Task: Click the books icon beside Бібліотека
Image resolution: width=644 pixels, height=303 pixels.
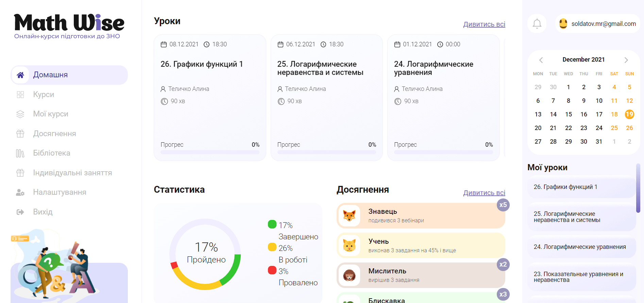Action: tap(20, 153)
